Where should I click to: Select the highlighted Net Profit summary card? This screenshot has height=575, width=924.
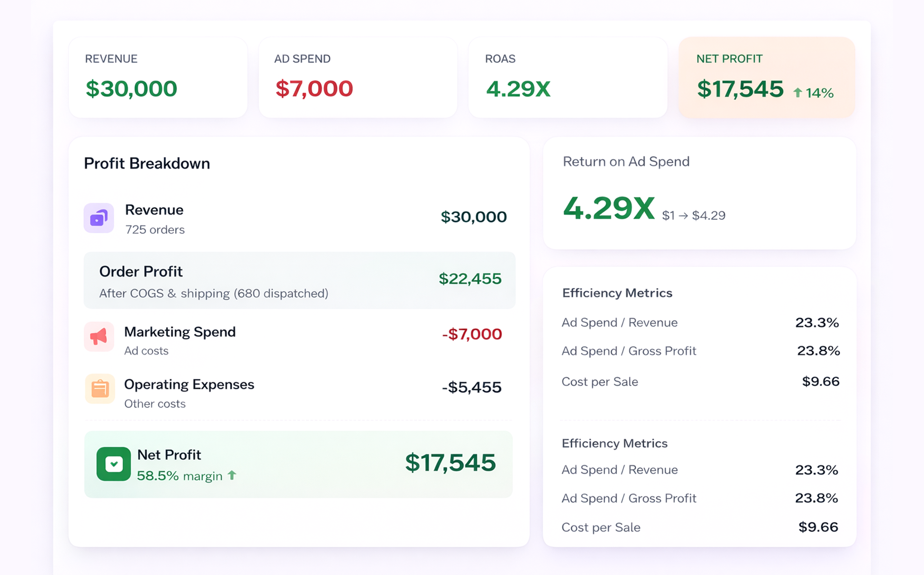pyautogui.click(x=767, y=78)
